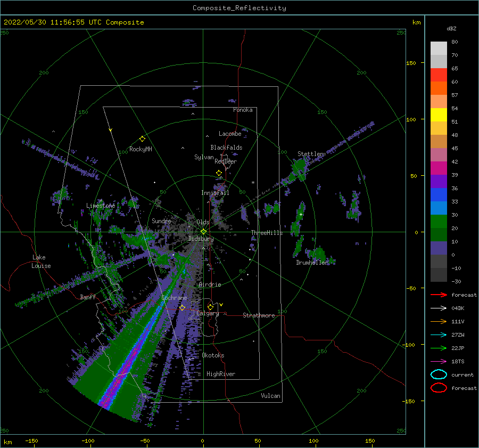Click the Vulcan city label
479x448 pixels.
pyautogui.click(x=271, y=396)
